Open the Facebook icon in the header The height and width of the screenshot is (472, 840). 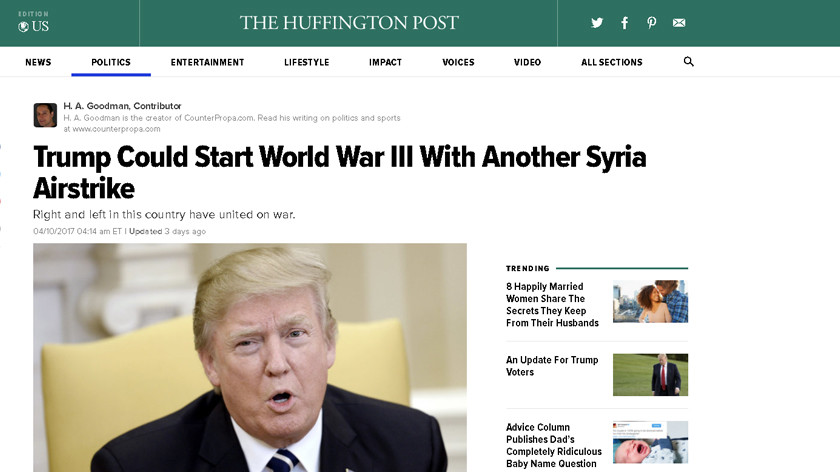(625, 23)
